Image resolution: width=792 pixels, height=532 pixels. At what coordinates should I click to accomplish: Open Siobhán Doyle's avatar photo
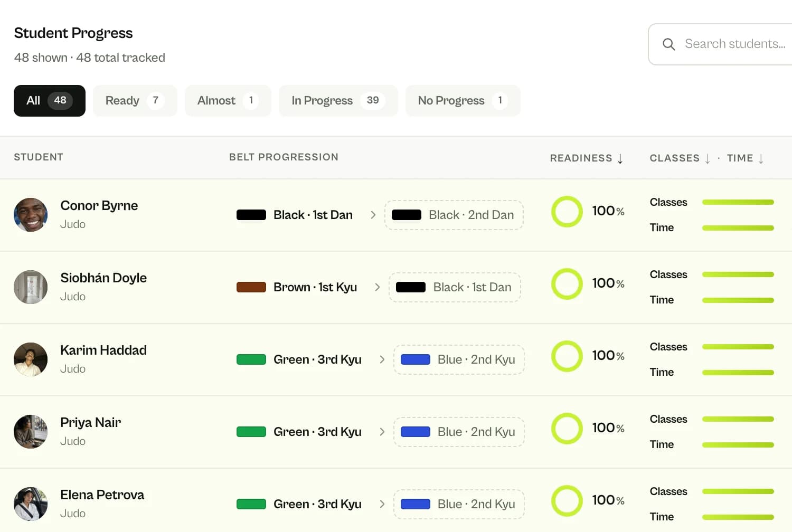click(x=31, y=287)
